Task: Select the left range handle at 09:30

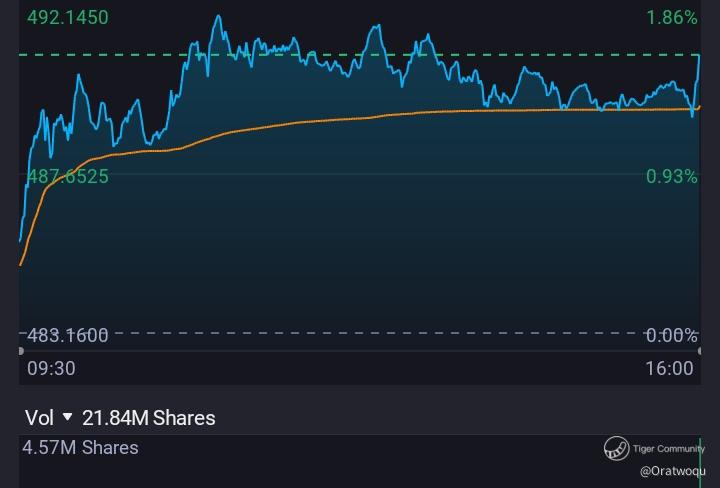Action: [x=21, y=351]
